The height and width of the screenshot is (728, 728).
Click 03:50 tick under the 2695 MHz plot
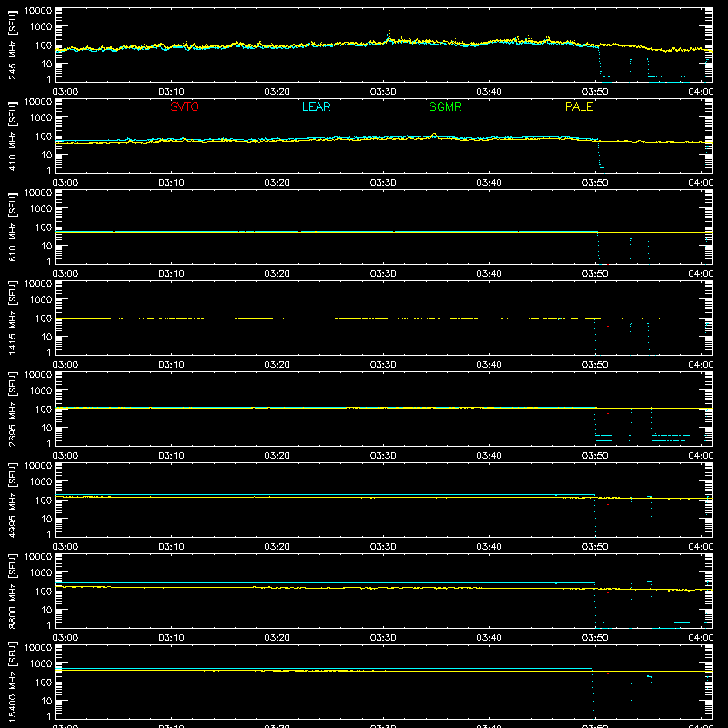[x=595, y=456]
